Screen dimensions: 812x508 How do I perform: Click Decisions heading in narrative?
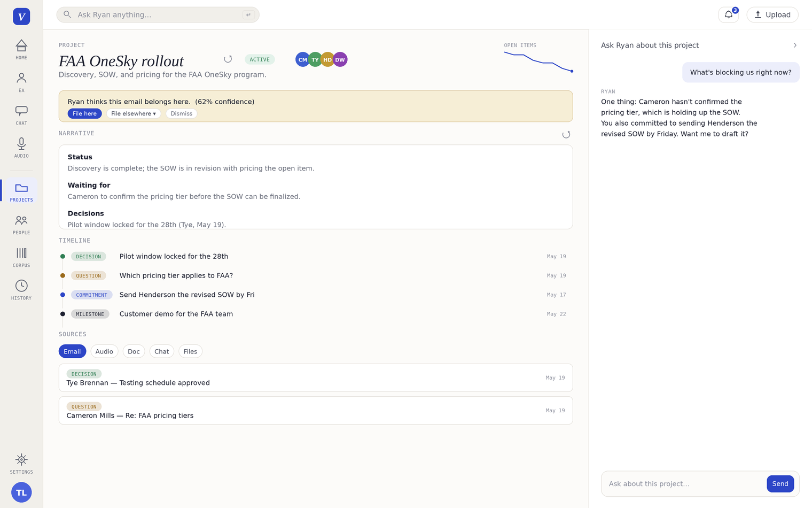click(x=86, y=213)
